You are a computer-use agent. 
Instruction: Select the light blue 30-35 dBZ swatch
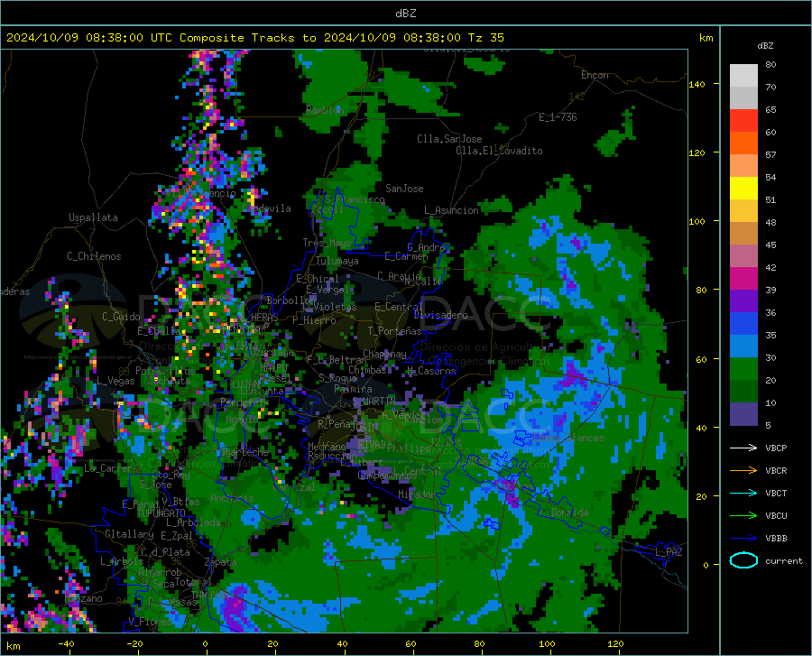click(743, 346)
